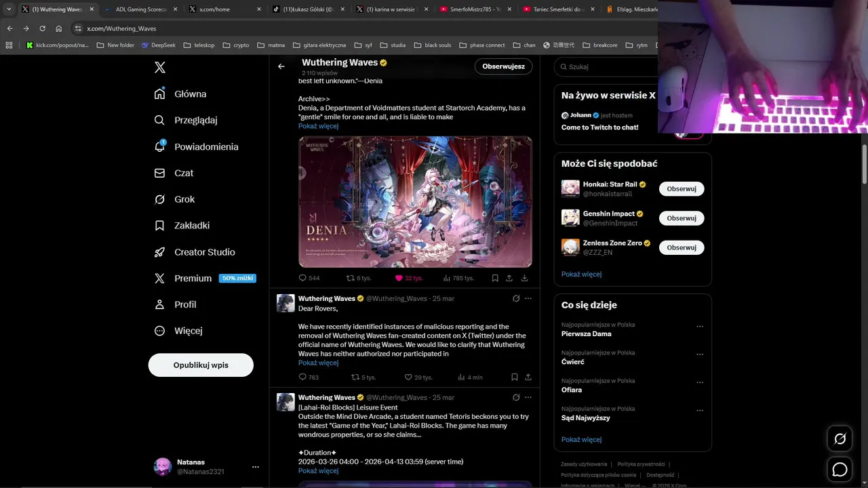Show more suggested accounts
868x488 pixels.
click(581, 274)
